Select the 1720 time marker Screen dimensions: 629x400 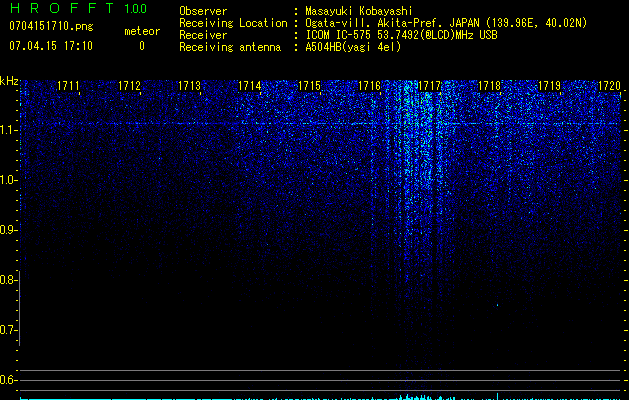pyautogui.click(x=609, y=86)
